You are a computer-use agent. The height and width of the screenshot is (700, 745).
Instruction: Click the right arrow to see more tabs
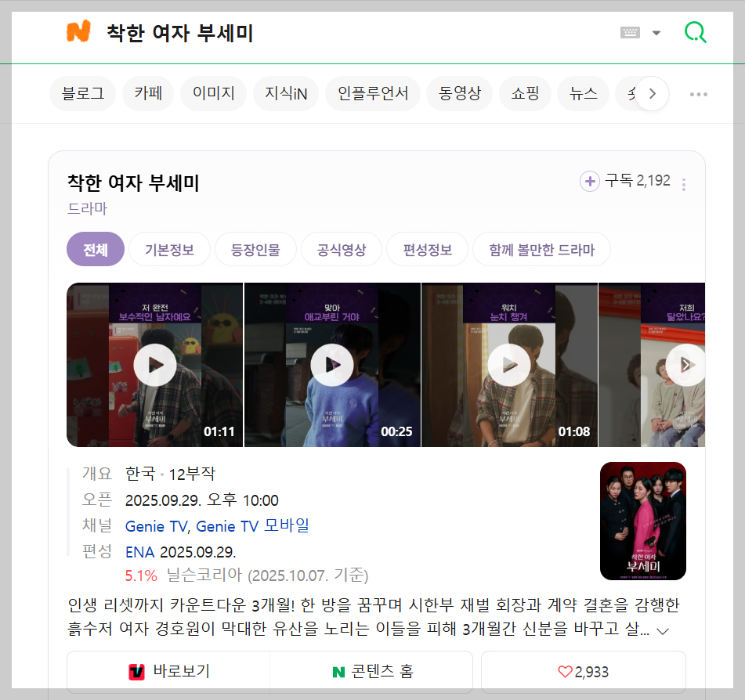652,93
